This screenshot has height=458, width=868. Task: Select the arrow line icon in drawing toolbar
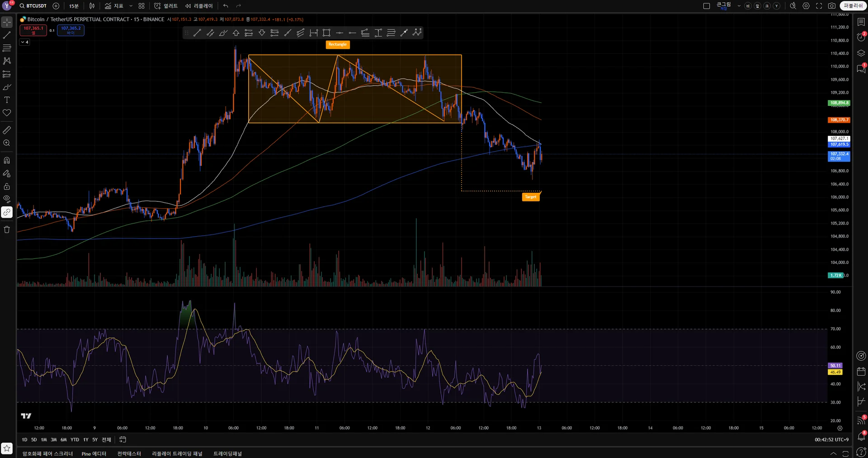404,33
